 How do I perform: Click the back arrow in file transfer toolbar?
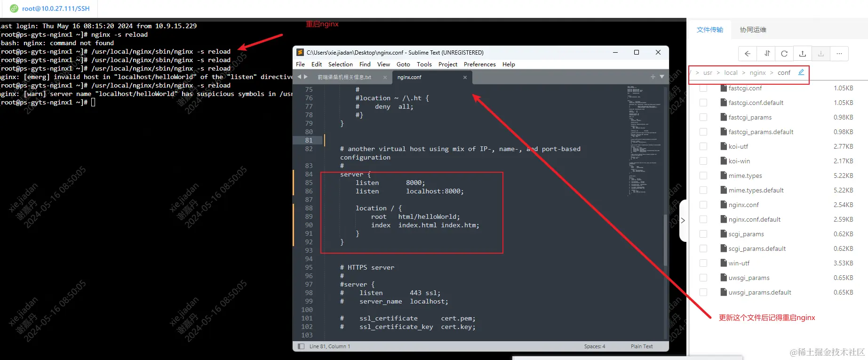pos(748,54)
